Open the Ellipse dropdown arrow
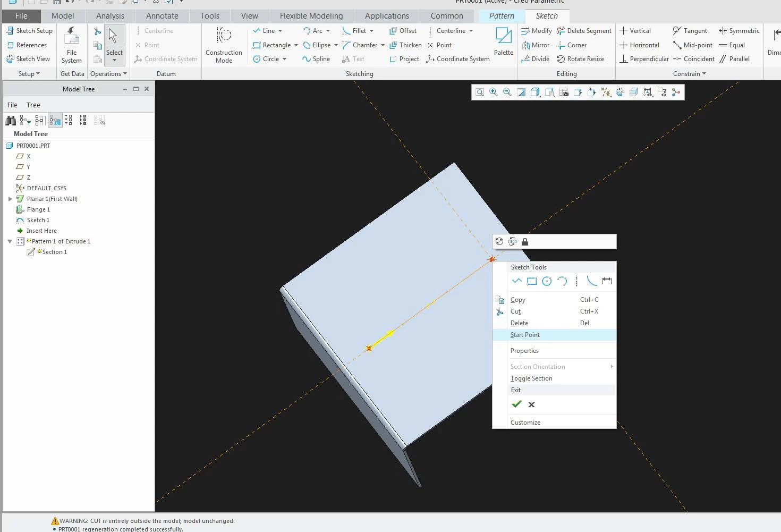The image size is (781, 532). pyautogui.click(x=336, y=45)
